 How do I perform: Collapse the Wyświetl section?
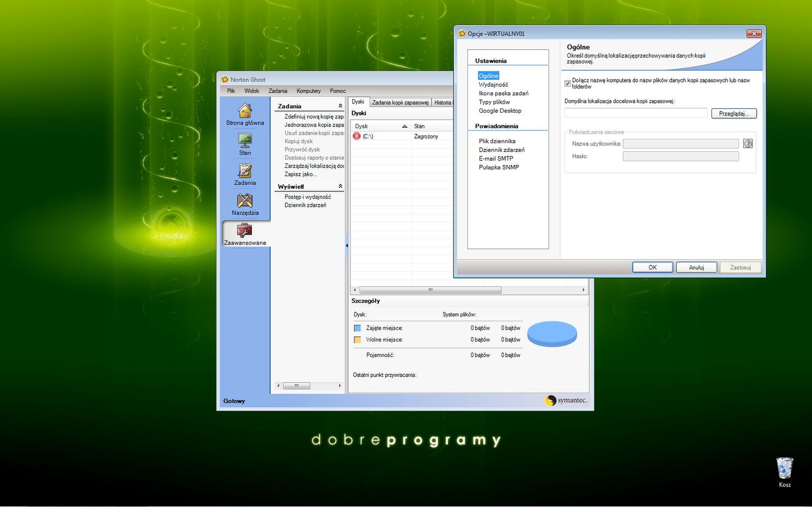340,186
